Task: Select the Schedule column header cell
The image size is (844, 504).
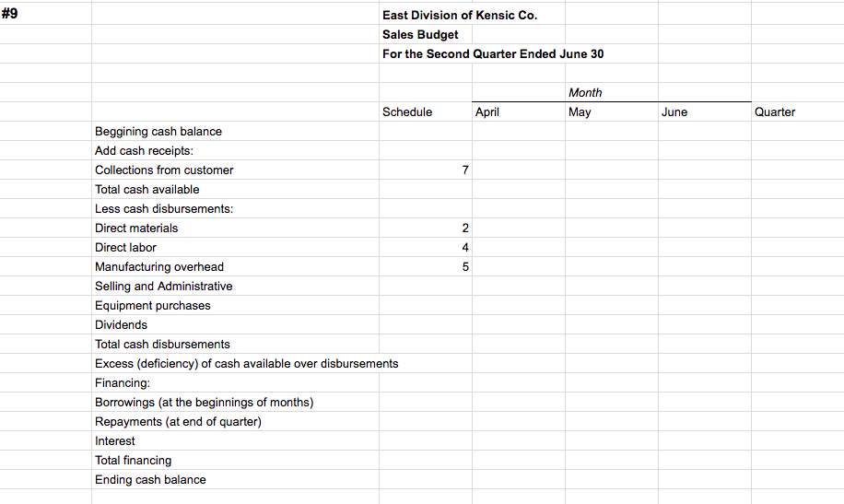Action: pos(407,112)
